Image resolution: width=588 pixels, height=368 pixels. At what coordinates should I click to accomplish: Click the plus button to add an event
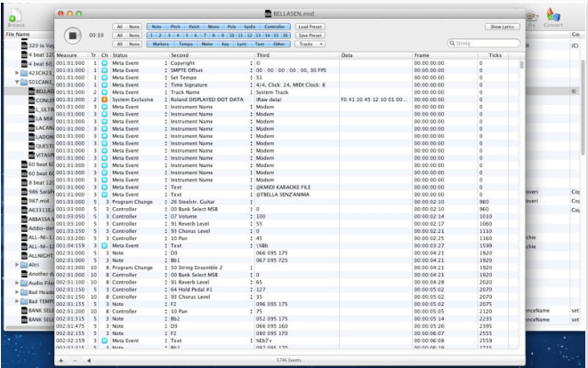click(x=61, y=361)
